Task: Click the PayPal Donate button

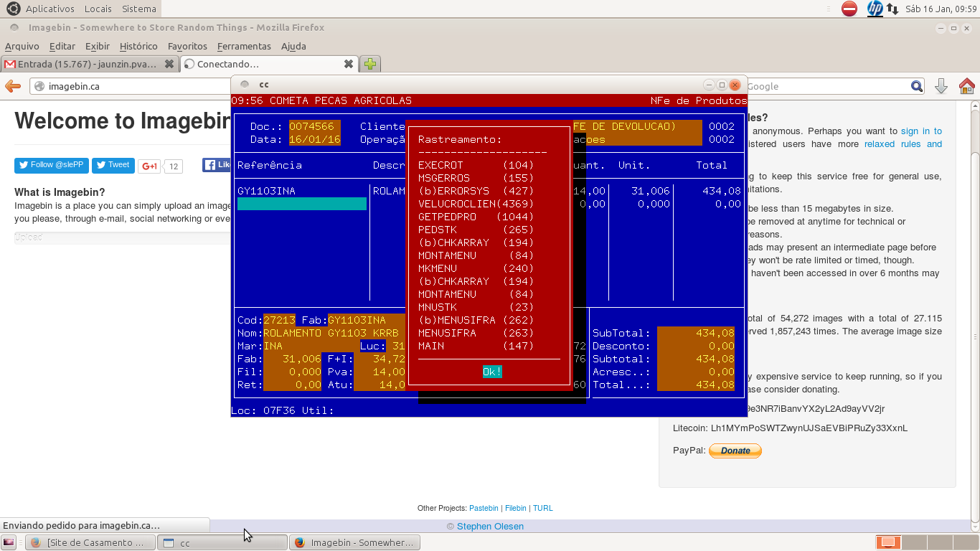Action: point(735,451)
